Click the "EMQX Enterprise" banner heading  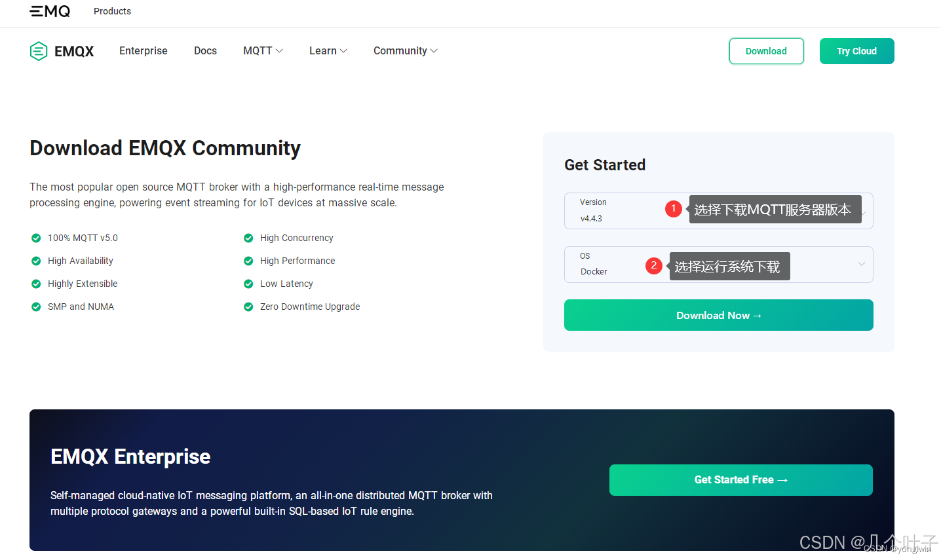130,457
